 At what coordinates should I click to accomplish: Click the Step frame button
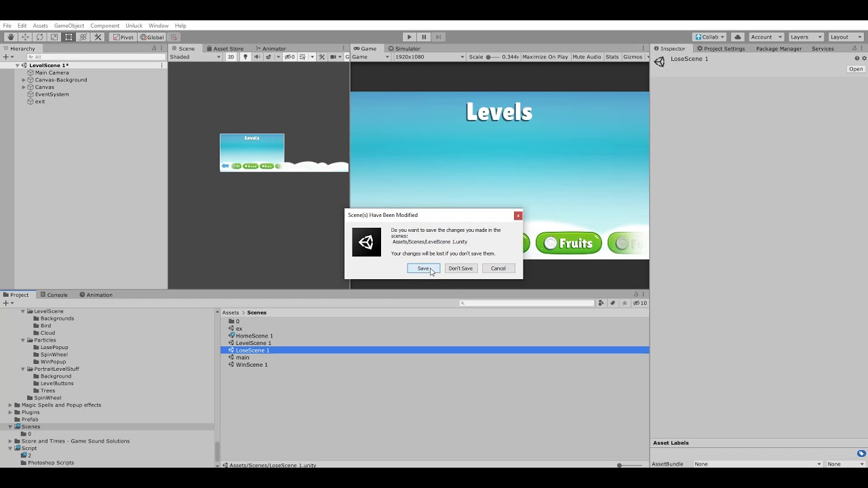(x=439, y=37)
